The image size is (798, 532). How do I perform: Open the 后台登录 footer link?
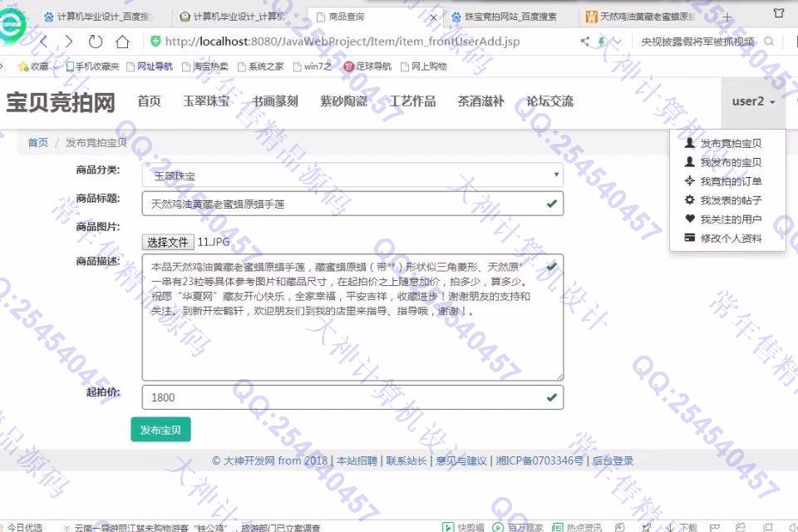pyautogui.click(x=613, y=461)
